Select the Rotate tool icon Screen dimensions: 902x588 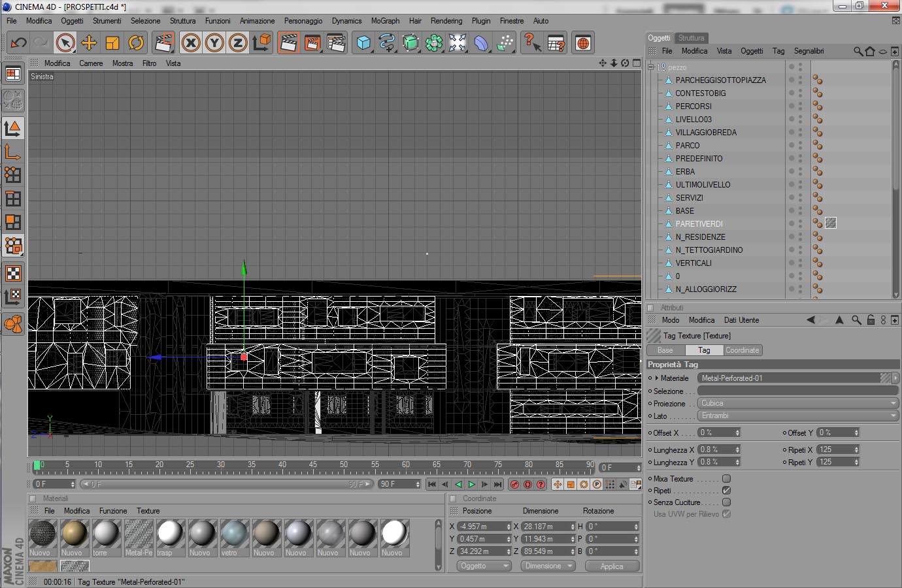tap(136, 43)
